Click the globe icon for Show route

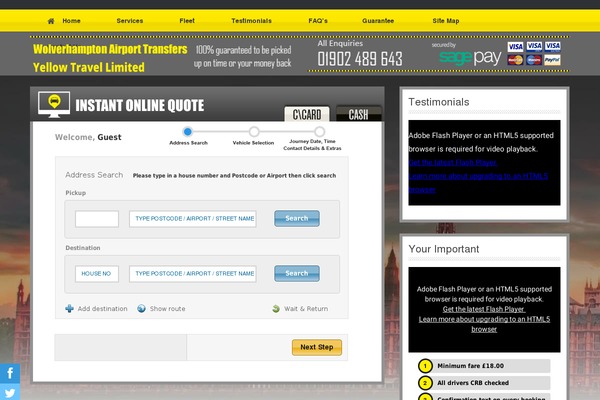tap(142, 309)
